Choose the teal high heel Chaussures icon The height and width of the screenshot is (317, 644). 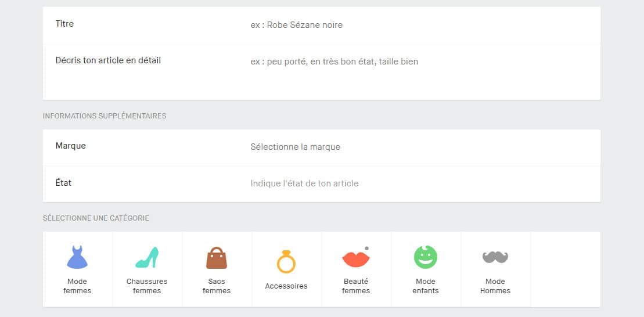pos(147,257)
